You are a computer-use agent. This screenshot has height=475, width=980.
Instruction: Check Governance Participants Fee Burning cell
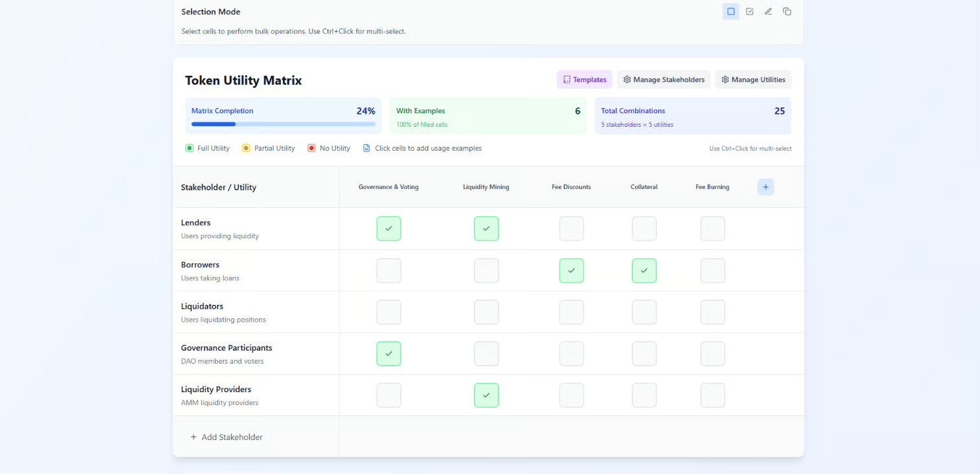click(x=713, y=353)
